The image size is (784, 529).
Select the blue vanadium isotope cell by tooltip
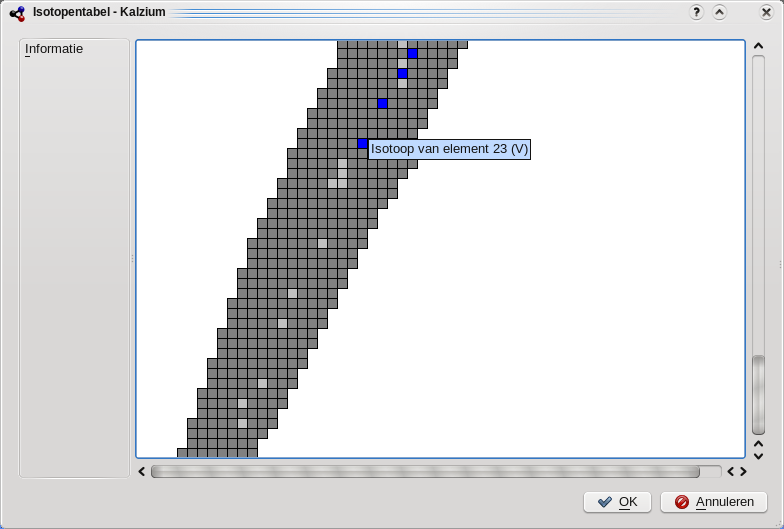click(362, 144)
